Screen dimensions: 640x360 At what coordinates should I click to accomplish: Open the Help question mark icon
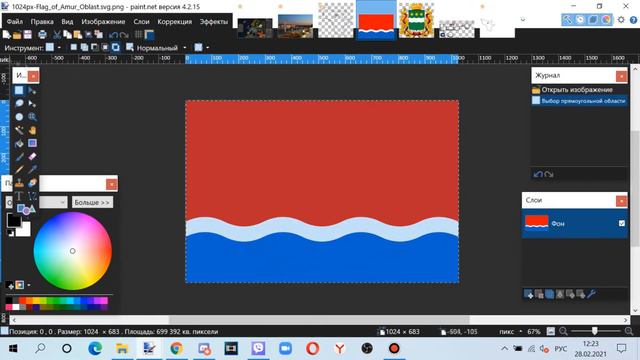[x=633, y=20]
